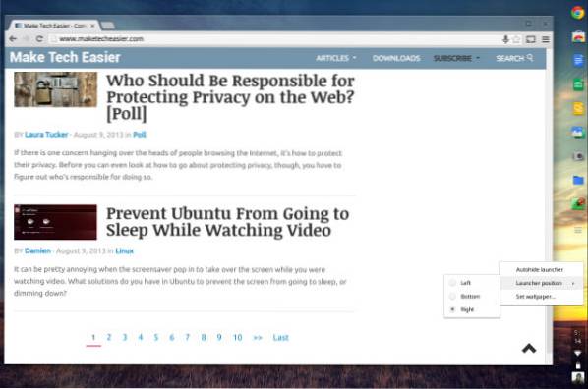This screenshot has height=389, width=588.
Task: Click the clock in the system tray
Action: coord(578,337)
